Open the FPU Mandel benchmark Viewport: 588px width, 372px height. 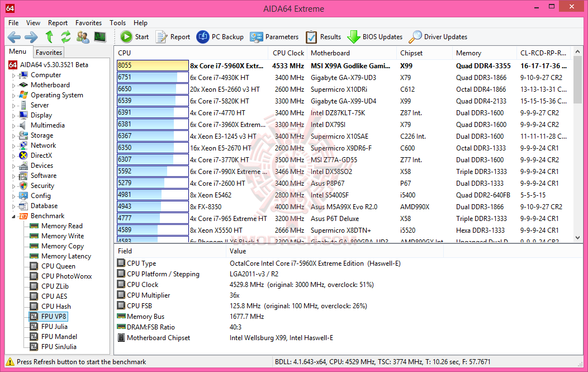coord(59,337)
